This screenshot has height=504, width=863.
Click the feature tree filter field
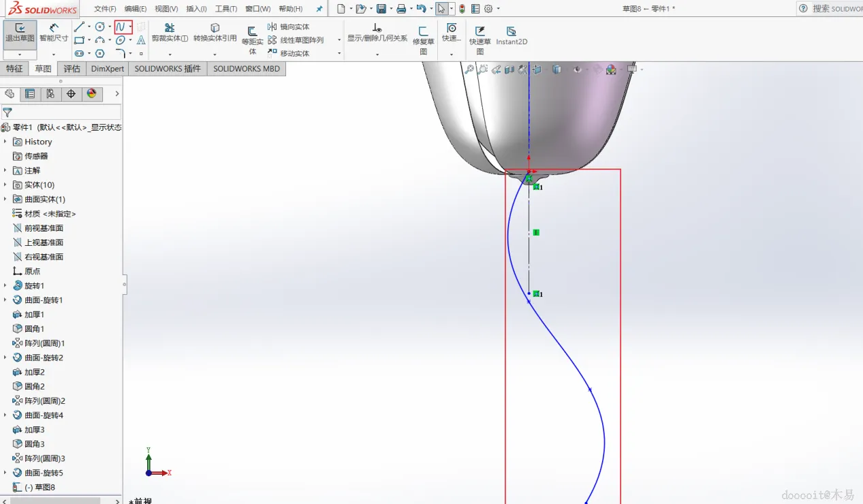[65, 112]
